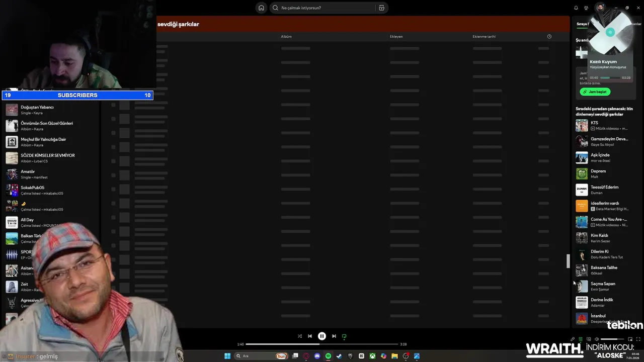Open Opera GX from the taskbar
Image resolution: width=644 pixels, height=362 pixels.
306,356
